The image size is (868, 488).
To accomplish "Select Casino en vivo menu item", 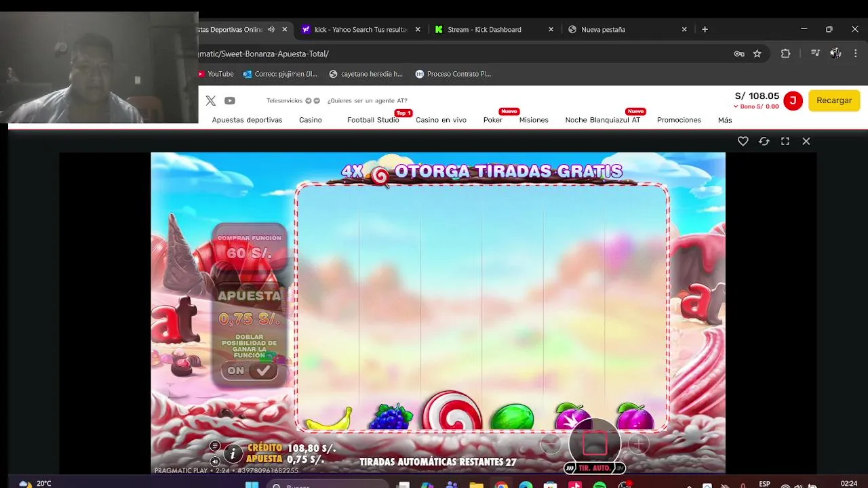I will [441, 120].
